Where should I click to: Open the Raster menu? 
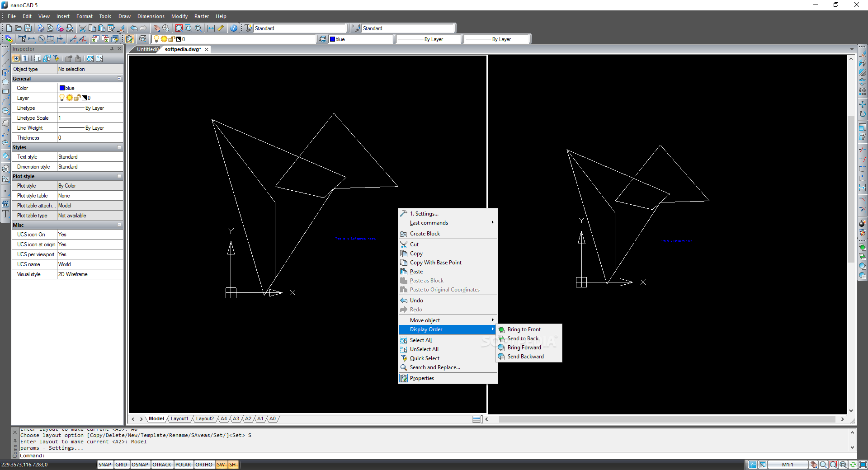pyautogui.click(x=202, y=16)
